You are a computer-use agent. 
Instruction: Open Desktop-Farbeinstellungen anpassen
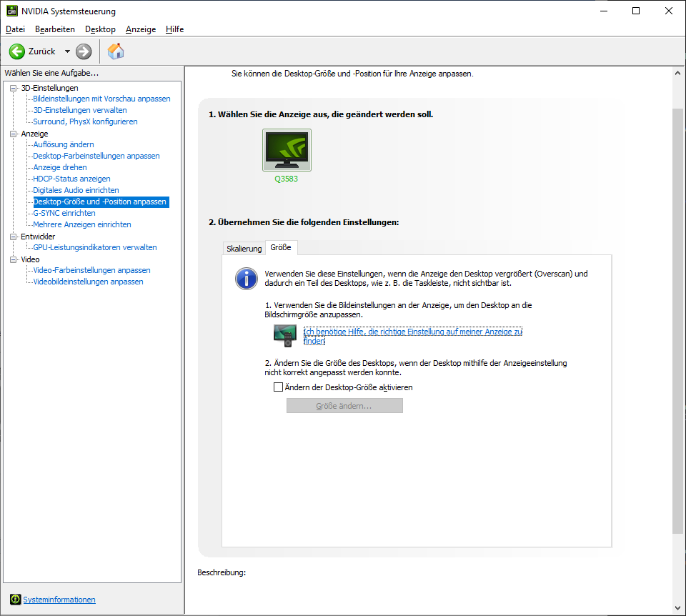point(96,156)
